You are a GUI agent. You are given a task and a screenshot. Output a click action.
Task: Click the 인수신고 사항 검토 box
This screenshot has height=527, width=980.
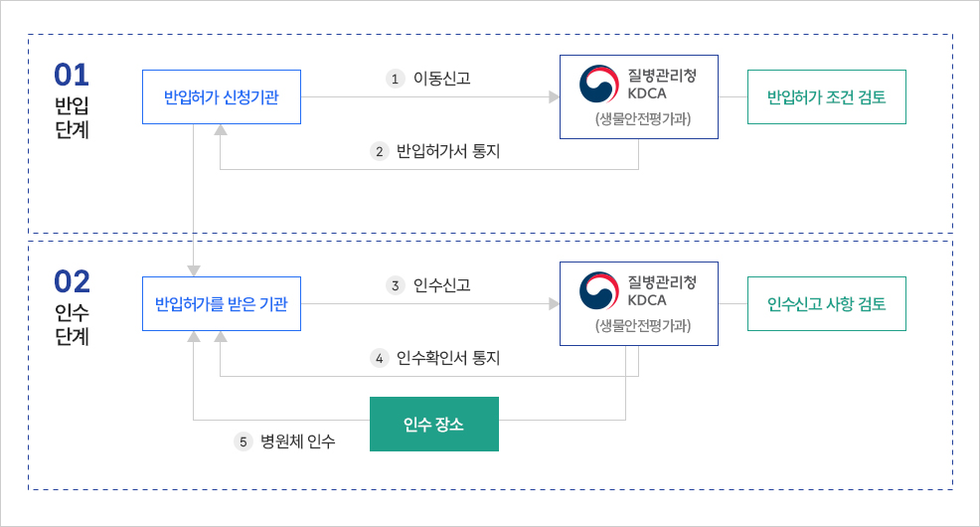[x=826, y=303]
